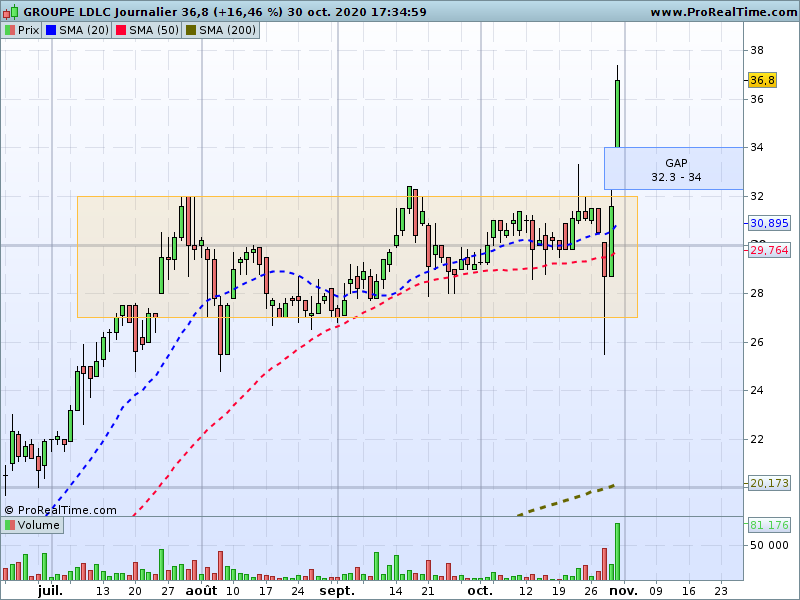This screenshot has height=600, width=800.
Task: Click the Volume panel color icon
Action: (10, 525)
